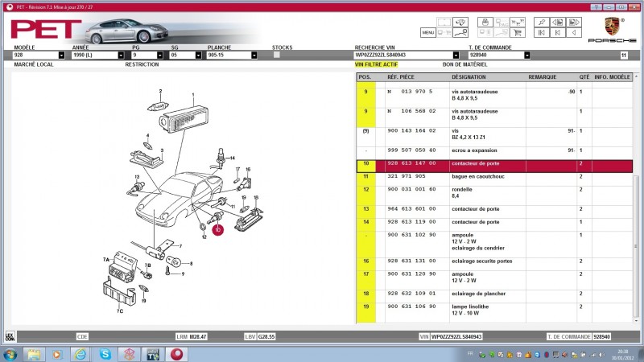The height and width of the screenshot is (362, 644).
Task: Click the RESTRICTION label
Action: pos(142,64)
